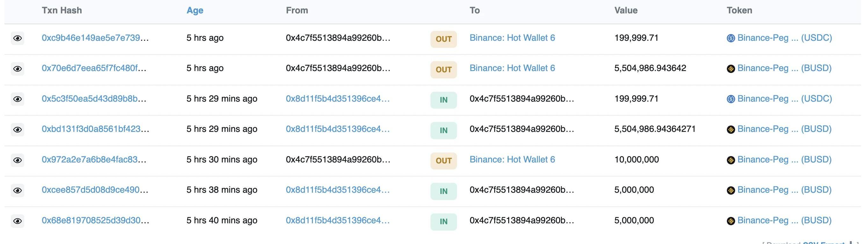The width and height of the screenshot is (868, 244).
Task: Click eye icon for 0x5c3f50ea5d43d89b8b transaction
Action: [18, 99]
